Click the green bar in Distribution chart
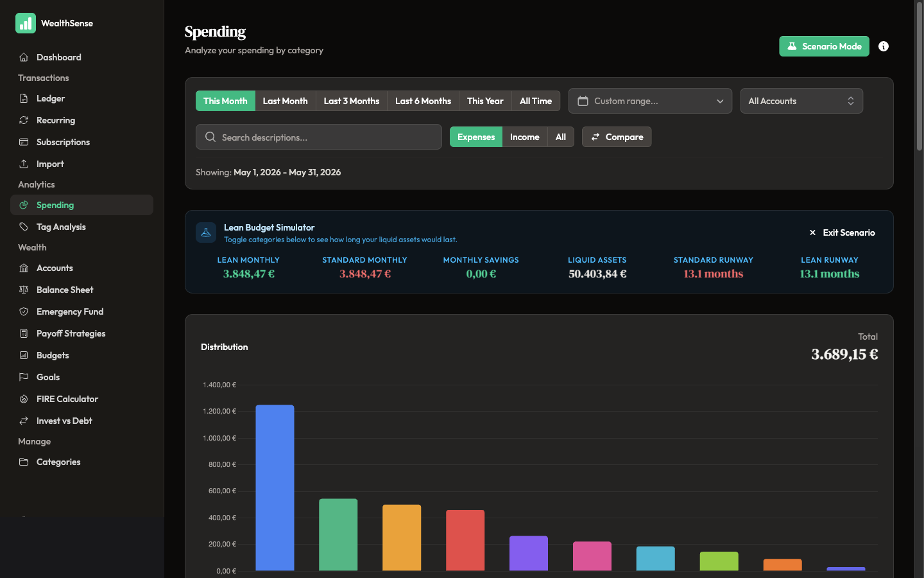This screenshot has height=578, width=924. (x=338, y=534)
